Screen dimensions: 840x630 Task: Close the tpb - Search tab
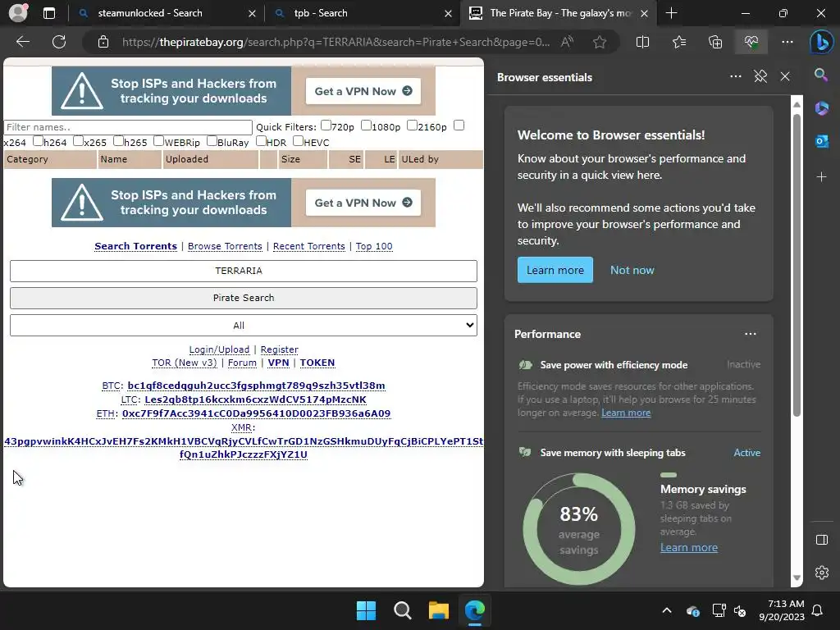[x=448, y=13]
